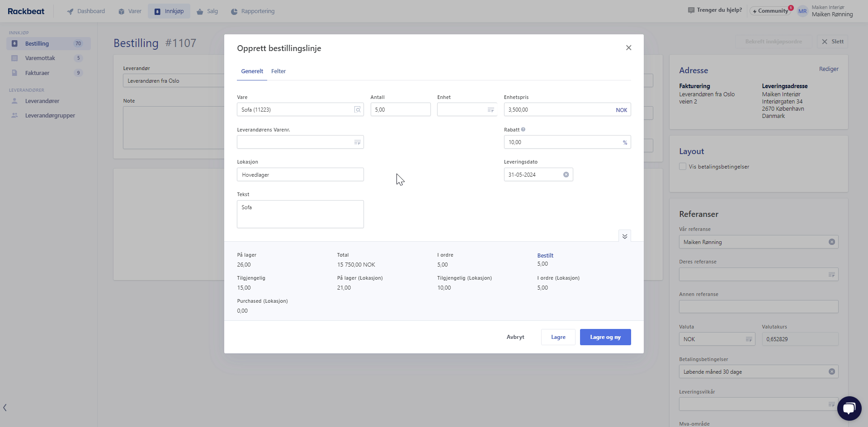Click the Varemottak sidebar icon

pyautogui.click(x=15, y=58)
